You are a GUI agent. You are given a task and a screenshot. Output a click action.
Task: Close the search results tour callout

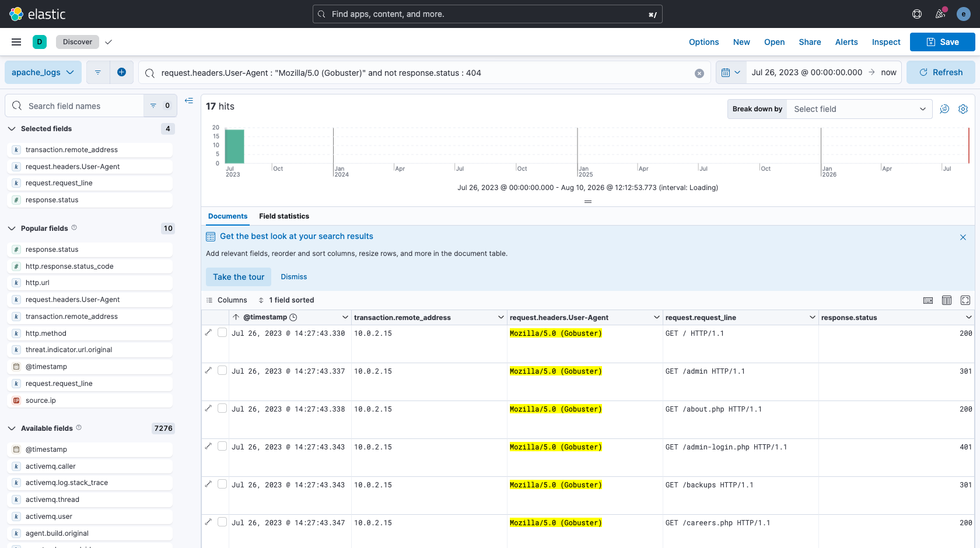963,237
